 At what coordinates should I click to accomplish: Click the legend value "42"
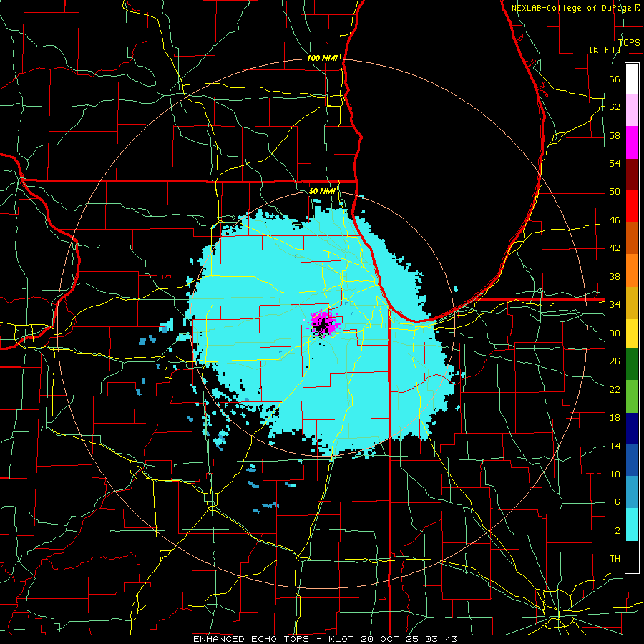point(615,248)
